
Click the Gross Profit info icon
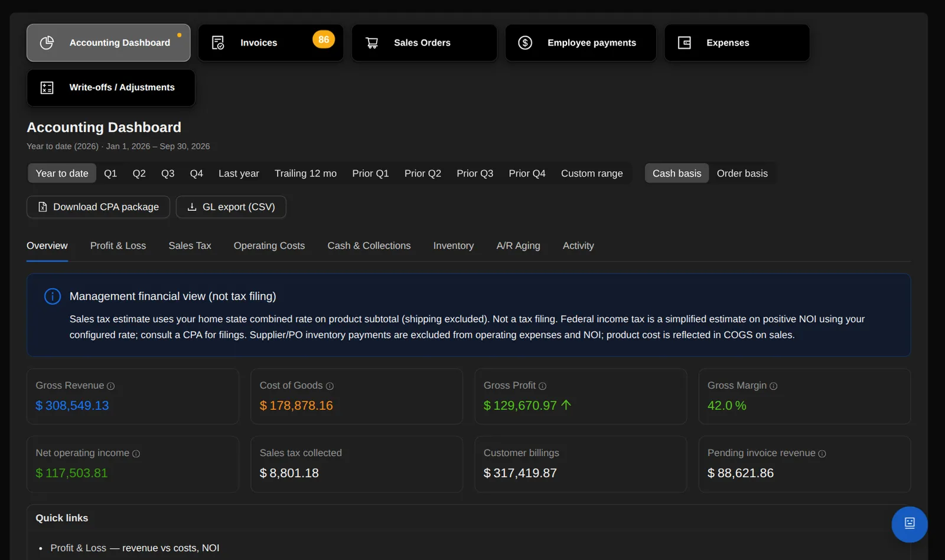(x=542, y=386)
